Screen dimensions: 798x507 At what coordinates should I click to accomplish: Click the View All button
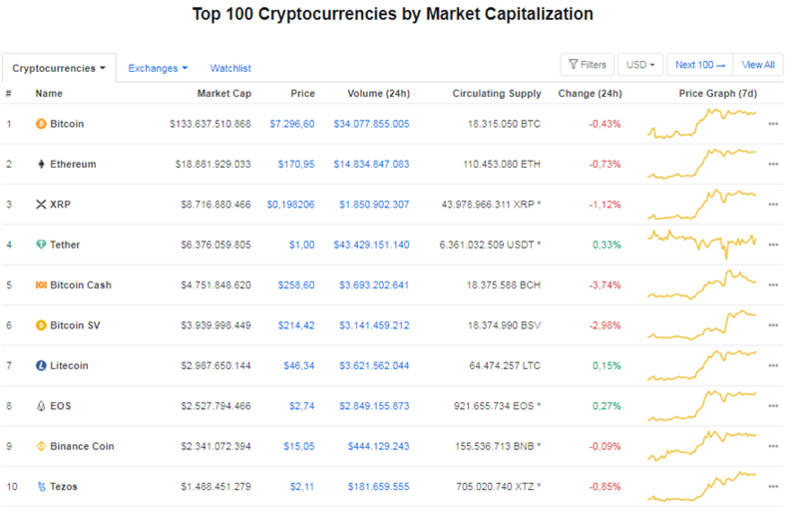[x=757, y=65]
